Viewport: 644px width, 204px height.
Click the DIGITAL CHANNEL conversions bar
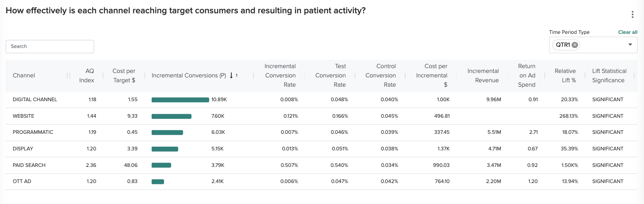[180, 100]
